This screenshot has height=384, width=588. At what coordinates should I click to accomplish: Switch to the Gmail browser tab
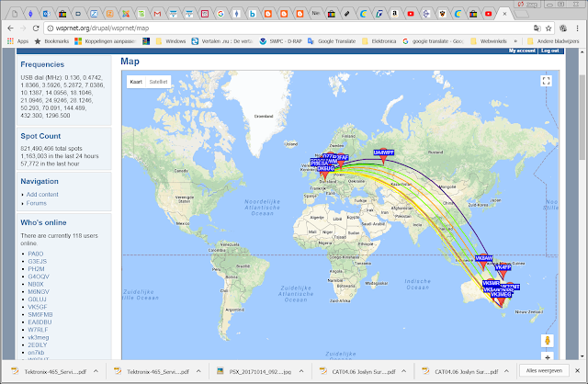point(157,14)
